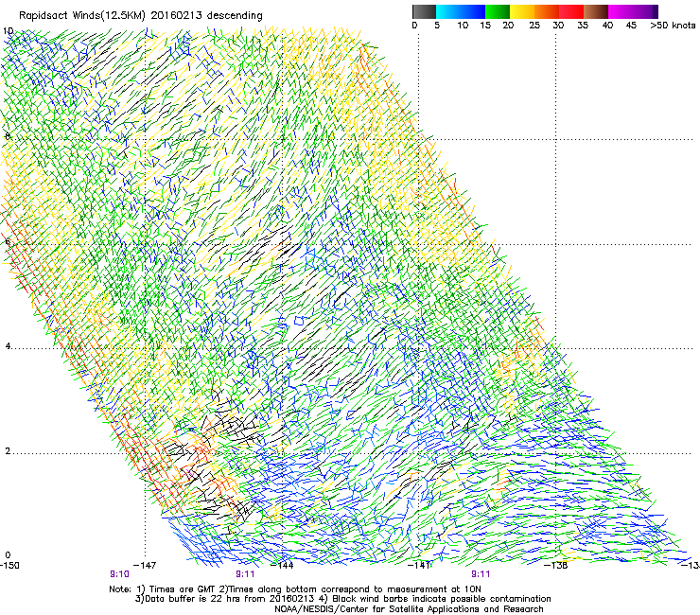
Task: Click the longitude label '-150'
Action: pyautogui.click(x=9, y=566)
